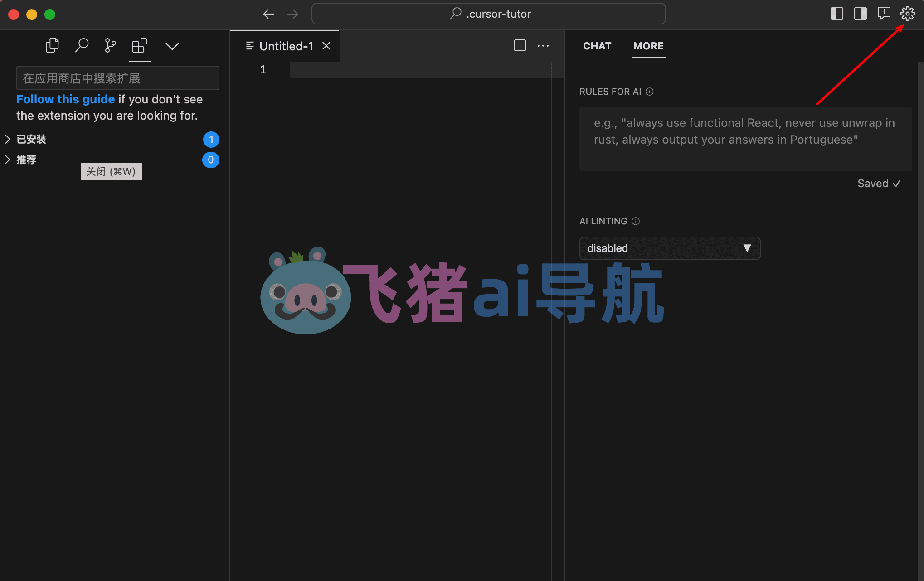Toggle the right AI pane layout icon
The width and height of the screenshot is (924, 581).
coord(861,14)
